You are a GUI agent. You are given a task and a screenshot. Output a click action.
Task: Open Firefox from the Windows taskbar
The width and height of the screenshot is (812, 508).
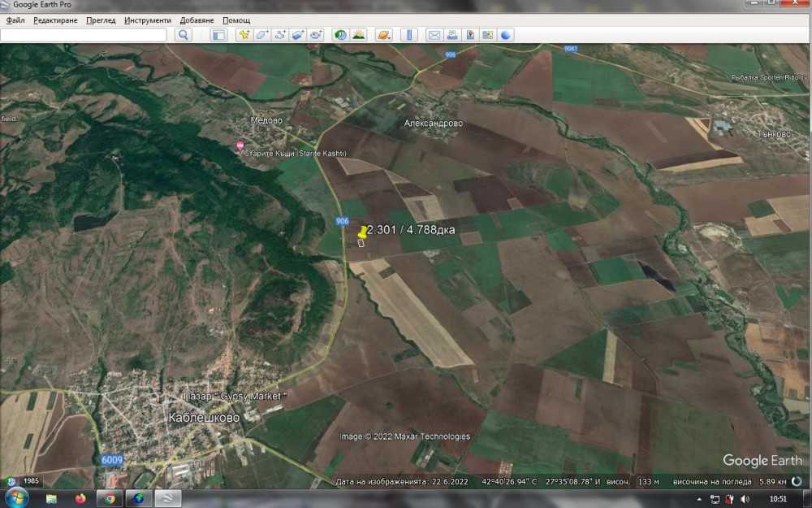point(80,498)
